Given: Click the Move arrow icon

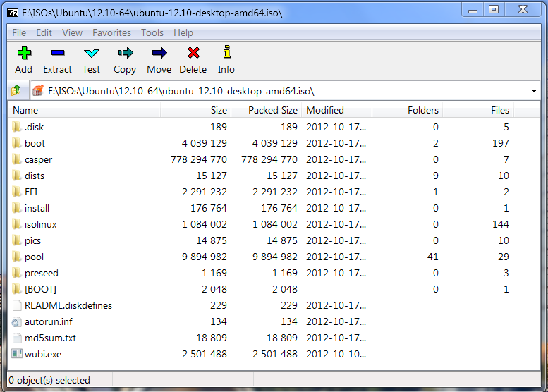Looking at the screenshot, I should (x=159, y=53).
